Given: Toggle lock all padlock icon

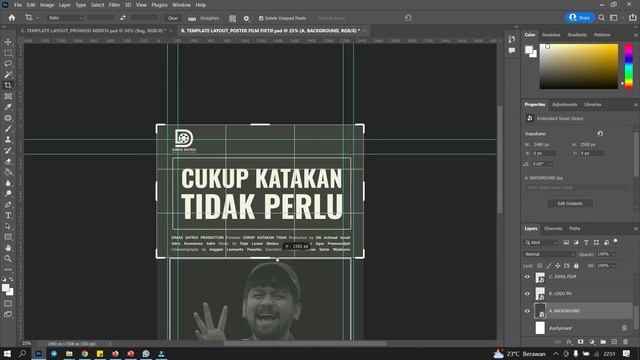Looking at the screenshot, I should pyautogui.click(x=576, y=266).
